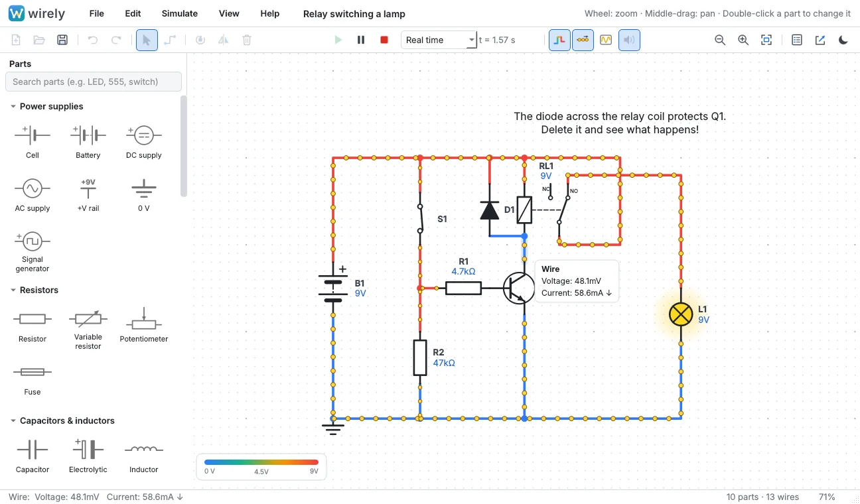Open the Simulate menu
The width and height of the screenshot is (860, 504).
pos(180,13)
